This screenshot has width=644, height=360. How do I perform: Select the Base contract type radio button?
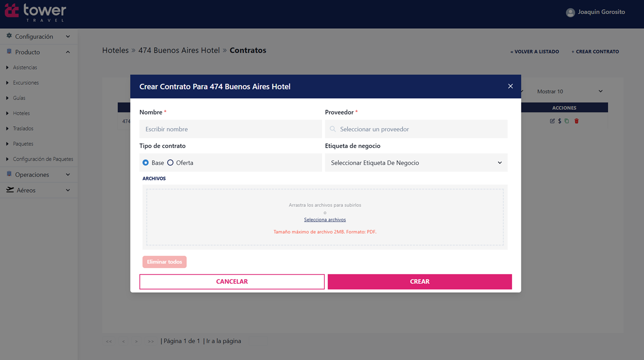[x=146, y=163]
